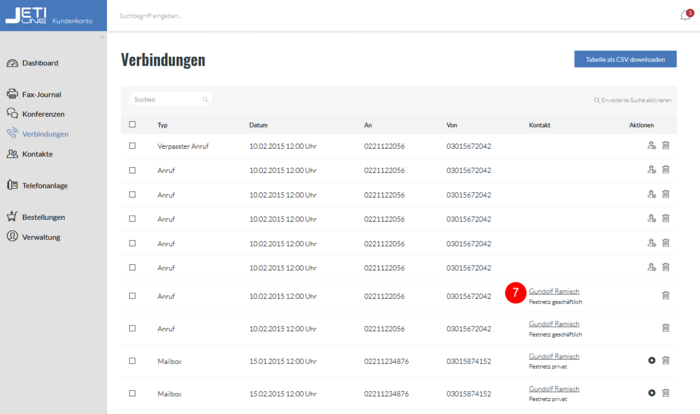Check the Mailbox 15.01.2015 row checkbox
The image size is (700, 414).
click(x=133, y=360)
